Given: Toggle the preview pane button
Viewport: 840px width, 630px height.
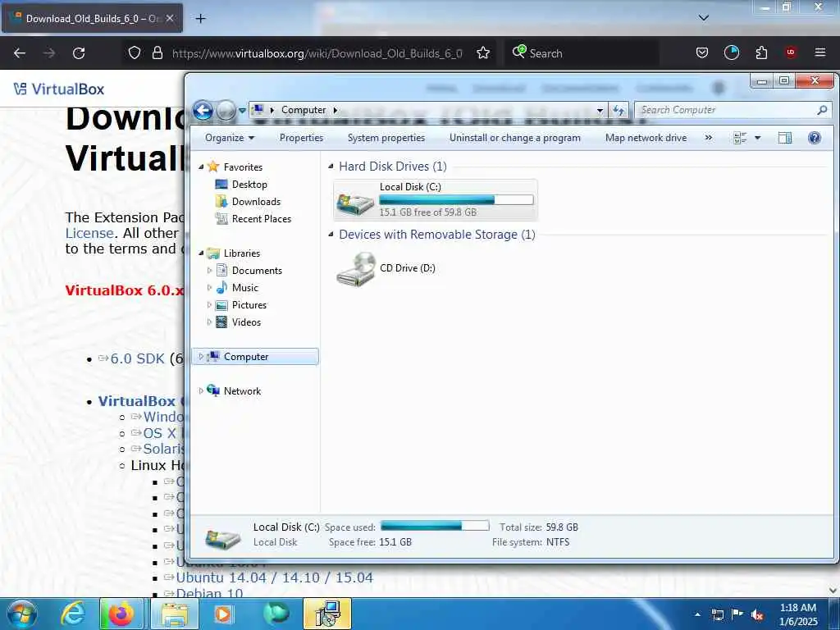Looking at the screenshot, I should click(x=784, y=138).
